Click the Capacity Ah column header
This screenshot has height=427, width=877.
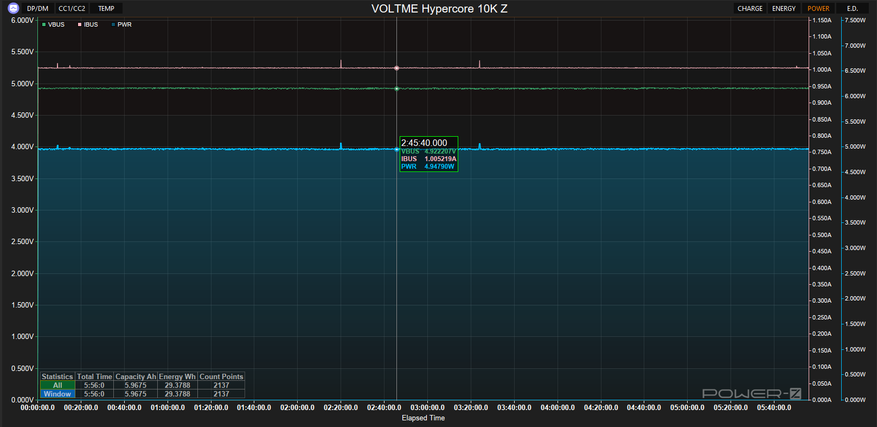click(136, 377)
